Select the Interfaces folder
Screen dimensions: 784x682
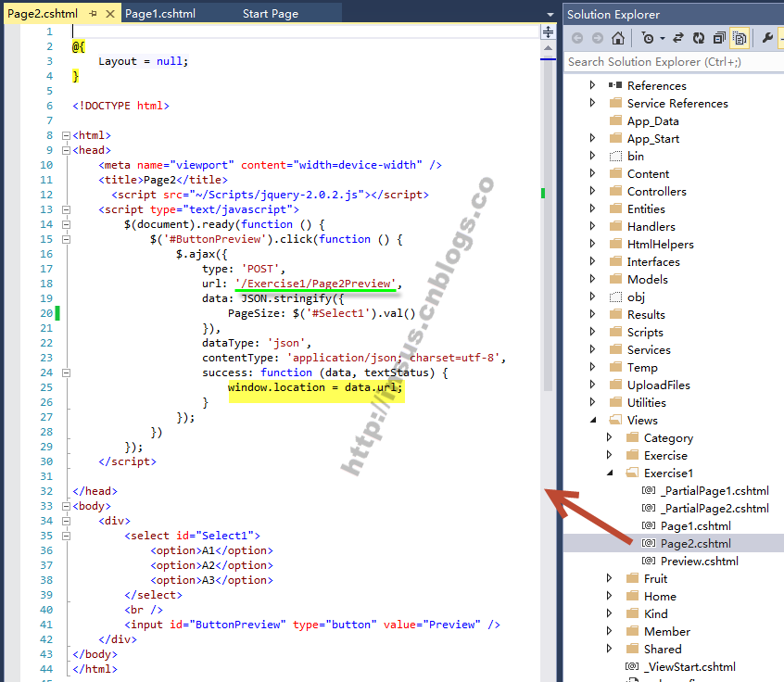pyautogui.click(x=653, y=261)
